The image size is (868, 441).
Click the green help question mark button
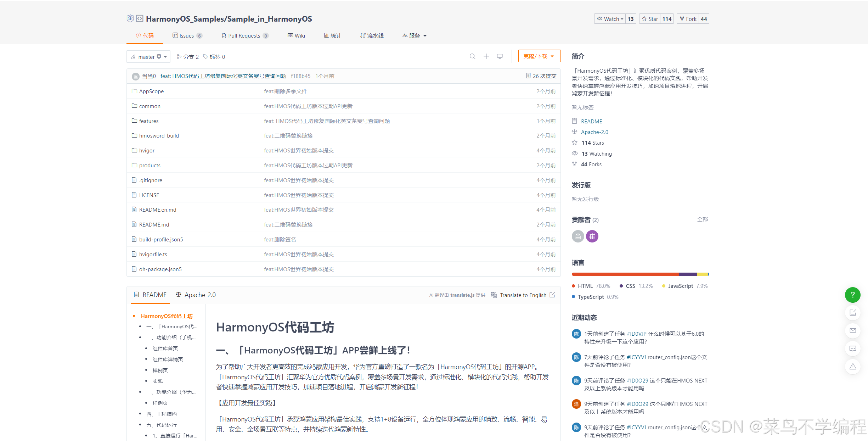pos(852,295)
